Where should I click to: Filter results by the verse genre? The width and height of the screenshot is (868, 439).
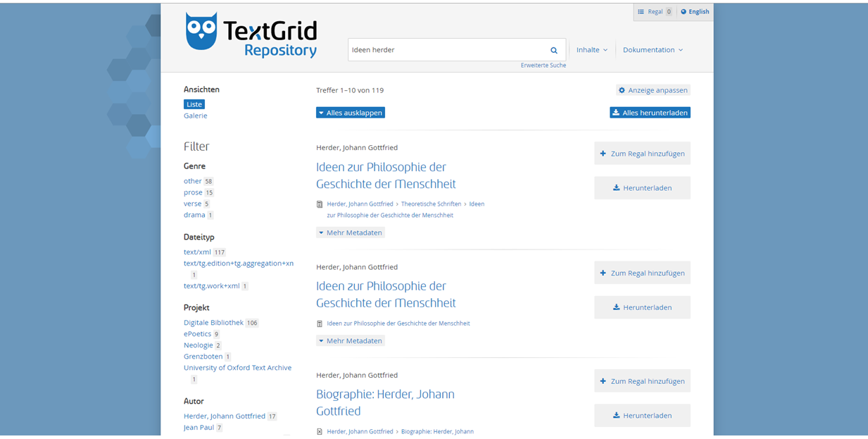click(x=192, y=204)
